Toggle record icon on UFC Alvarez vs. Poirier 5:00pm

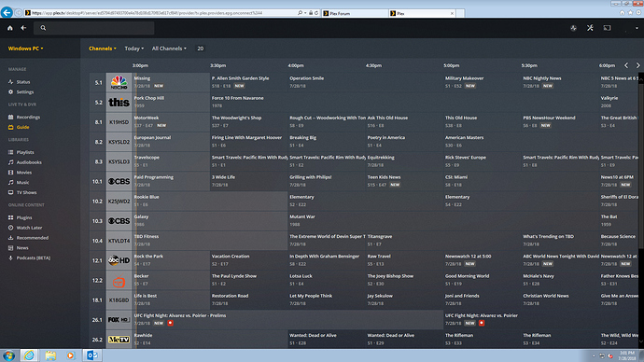point(482,323)
